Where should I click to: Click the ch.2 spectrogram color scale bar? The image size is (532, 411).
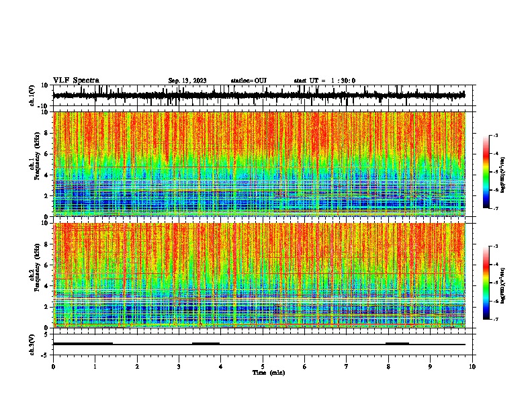pyautogui.click(x=486, y=283)
